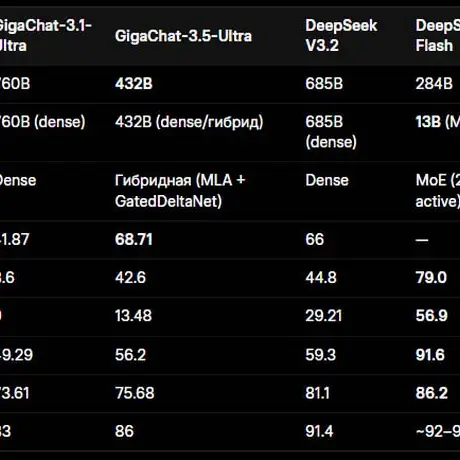The width and height of the screenshot is (460, 460).
Task: Click the 432B (dense/гибрид) cell
Action: [189, 122]
